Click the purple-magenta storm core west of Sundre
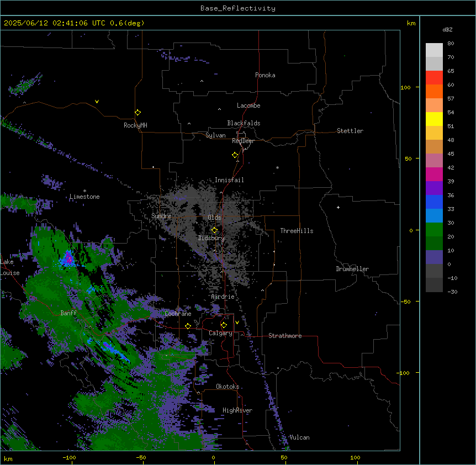Screen dimensions: 476x465 69,259
